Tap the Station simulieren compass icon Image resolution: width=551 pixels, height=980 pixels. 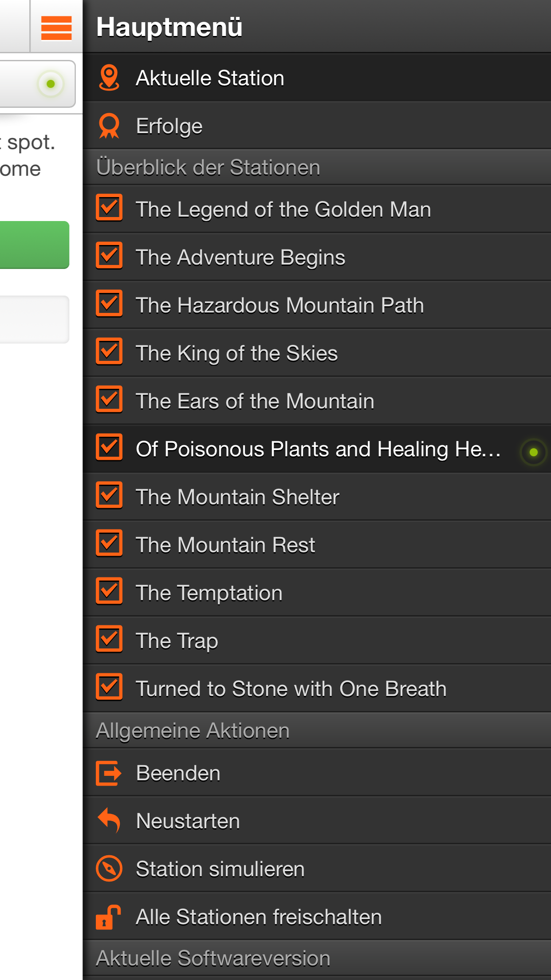tap(109, 869)
